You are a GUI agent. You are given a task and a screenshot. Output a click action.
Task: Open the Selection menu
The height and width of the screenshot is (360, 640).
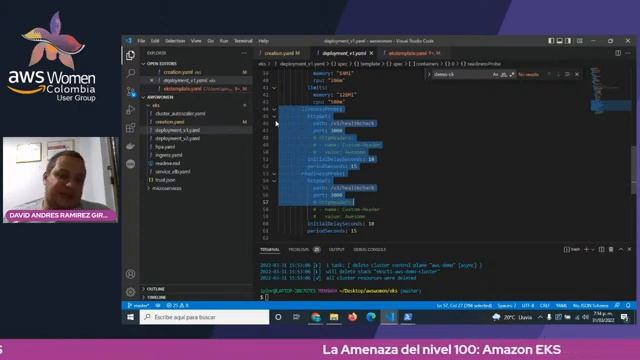(175, 41)
